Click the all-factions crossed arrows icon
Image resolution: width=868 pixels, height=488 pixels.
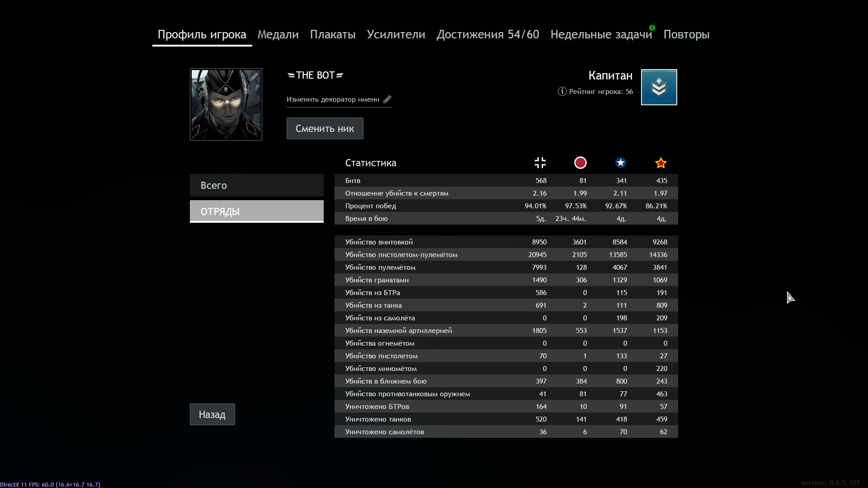pyautogui.click(x=540, y=163)
